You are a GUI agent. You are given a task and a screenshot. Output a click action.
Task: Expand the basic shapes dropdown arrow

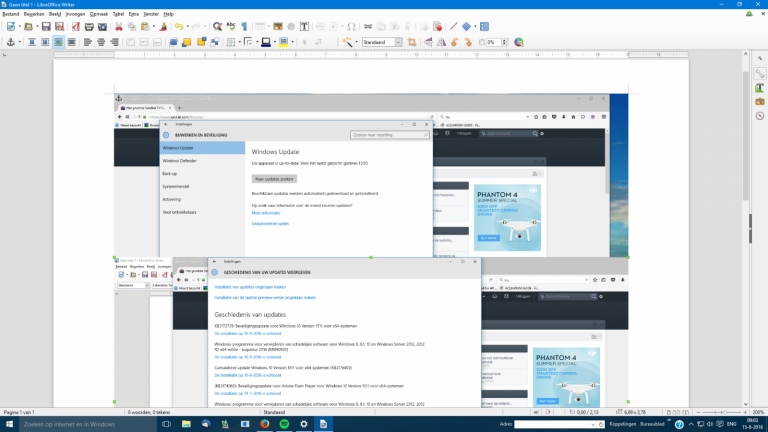[x=473, y=26]
